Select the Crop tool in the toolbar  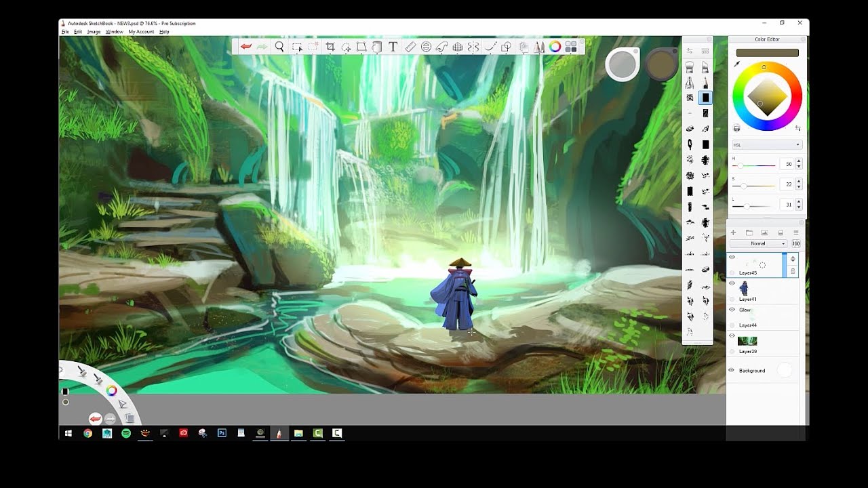pyautogui.click(x=330, y=47)
